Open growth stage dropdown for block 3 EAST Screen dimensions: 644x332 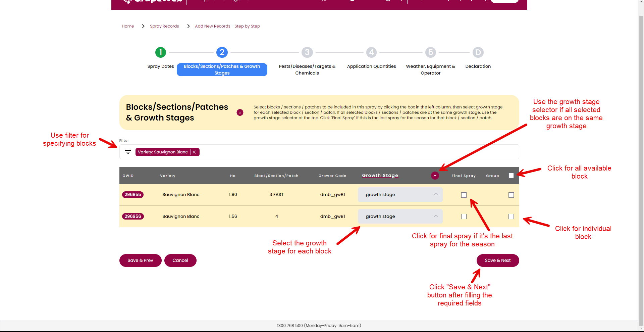tap(400, 194)
